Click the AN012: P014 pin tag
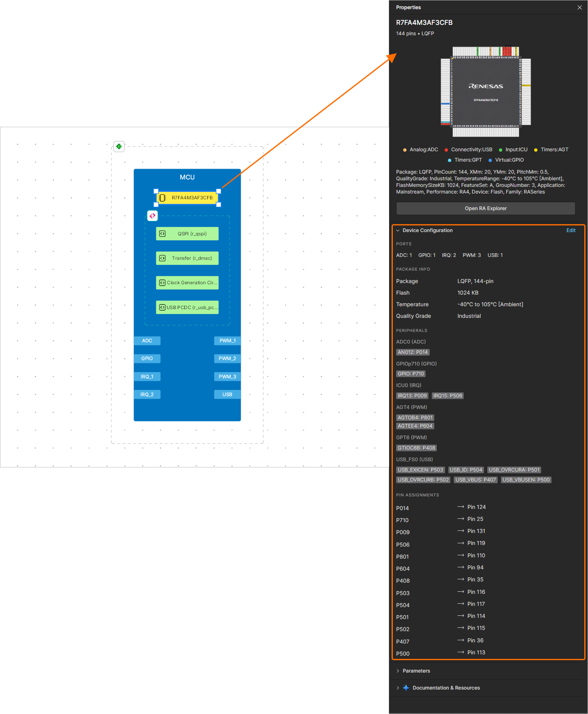This screenshot has width=588, height=714. pos(413,352)
